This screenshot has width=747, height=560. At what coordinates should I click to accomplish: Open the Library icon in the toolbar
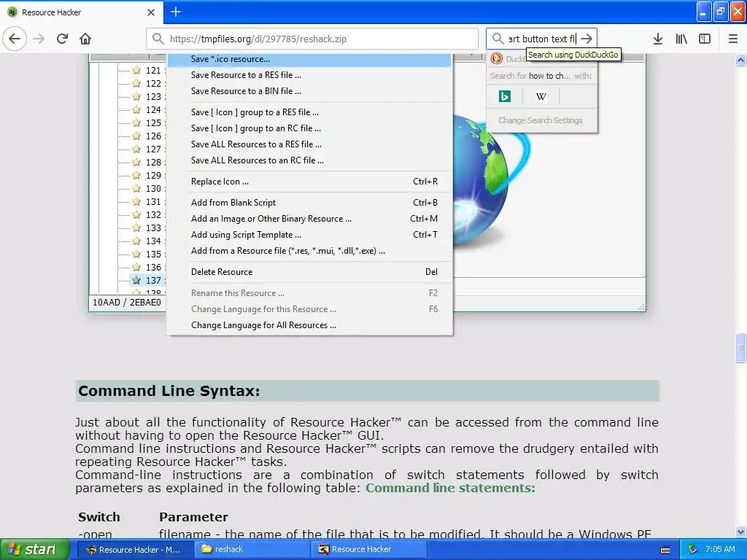tap(681, 39)
